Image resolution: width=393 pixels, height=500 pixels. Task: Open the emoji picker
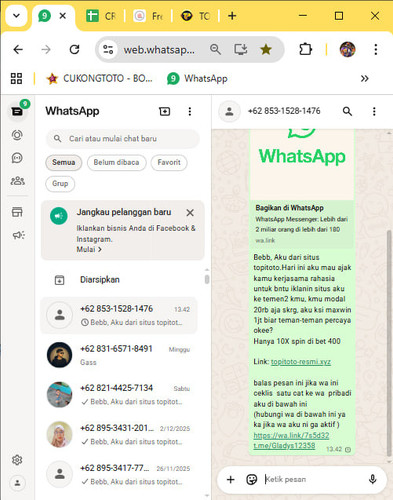251,479
